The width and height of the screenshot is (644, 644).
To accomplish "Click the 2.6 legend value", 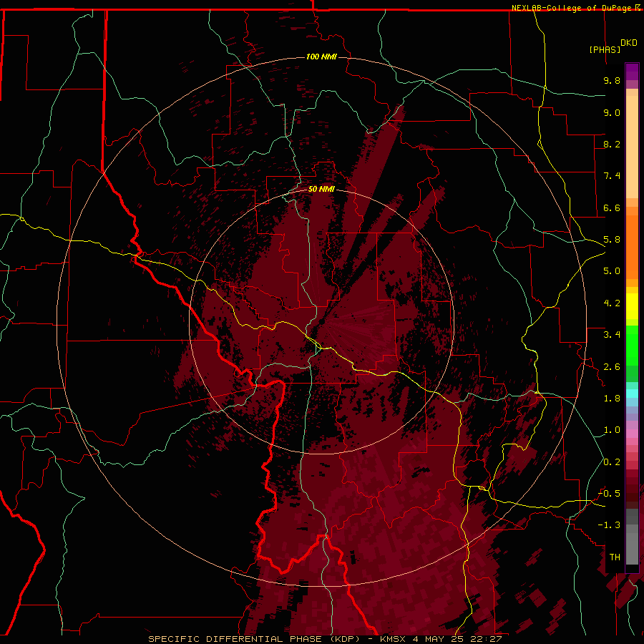I will (x=612, y=367).
